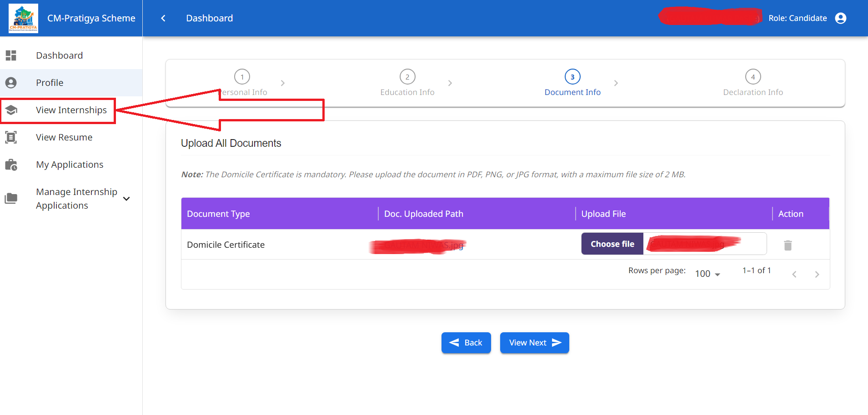Go to next table page arrow
This screenshot has width=868, height=415.
pyautogui.click(x=817, y=274)
